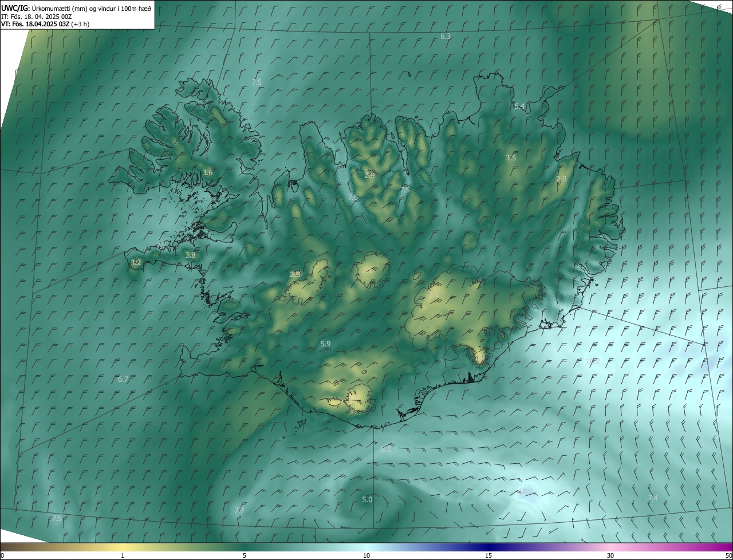Click the 15 tick on color scale
733x560 pixels.
pyautogui.click(x=488, y=555)
